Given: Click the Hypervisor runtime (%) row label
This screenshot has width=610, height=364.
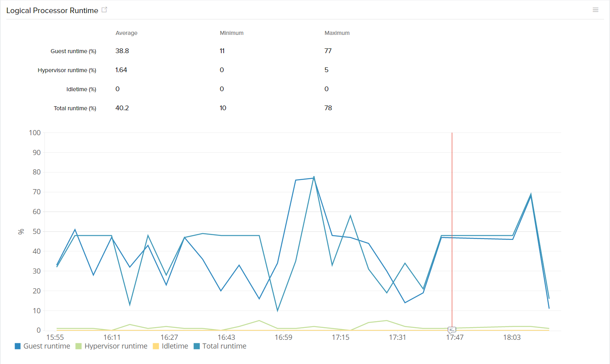Looking at the screenshot, I should [67, 70].
